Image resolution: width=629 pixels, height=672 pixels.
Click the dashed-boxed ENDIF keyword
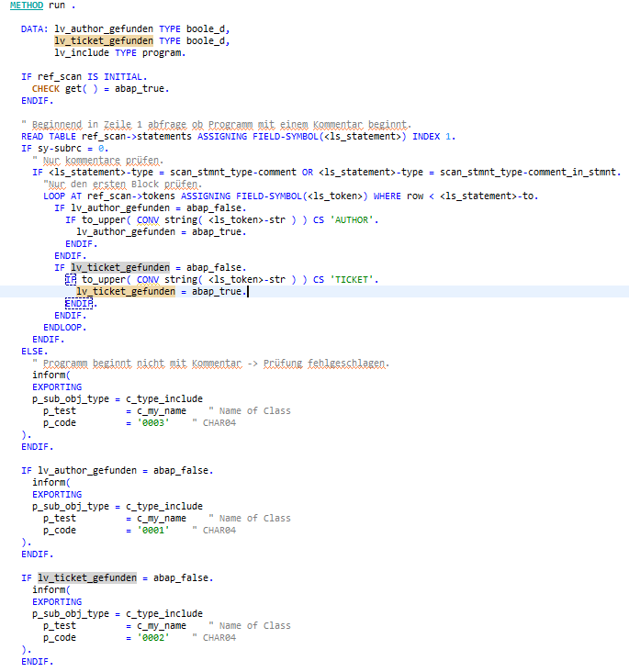pyautogui.click(x=79, y=304)
